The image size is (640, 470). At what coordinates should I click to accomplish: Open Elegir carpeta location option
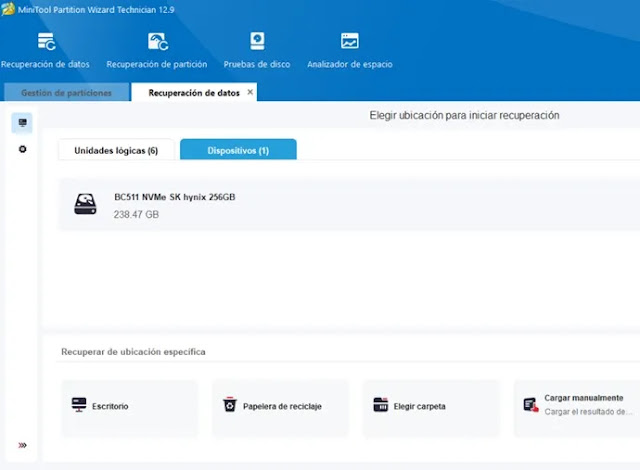(x=431, y=409)
